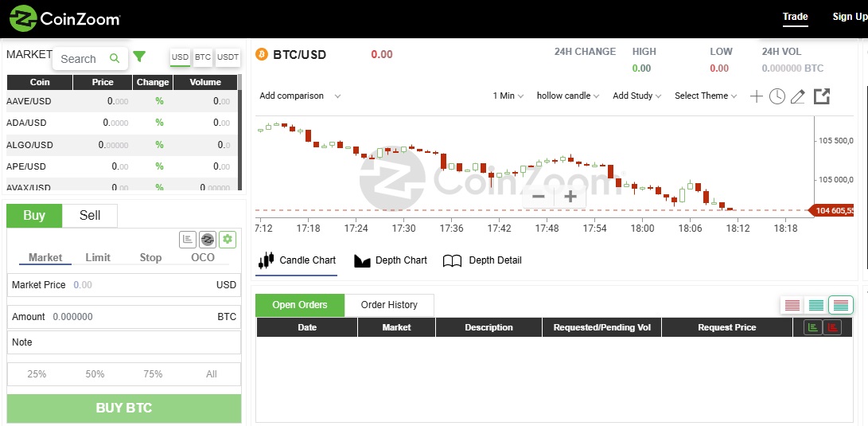Expand the Add comparison dropdown

(300, 96)
